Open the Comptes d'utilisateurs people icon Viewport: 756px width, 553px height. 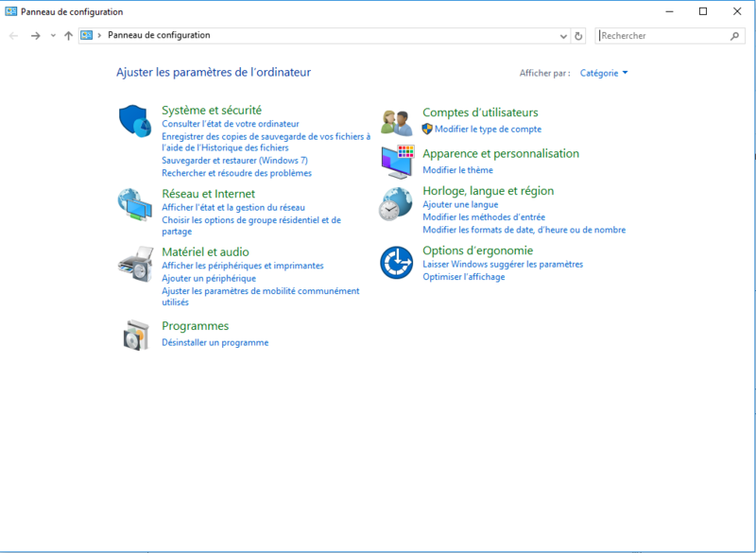point(396,123)
